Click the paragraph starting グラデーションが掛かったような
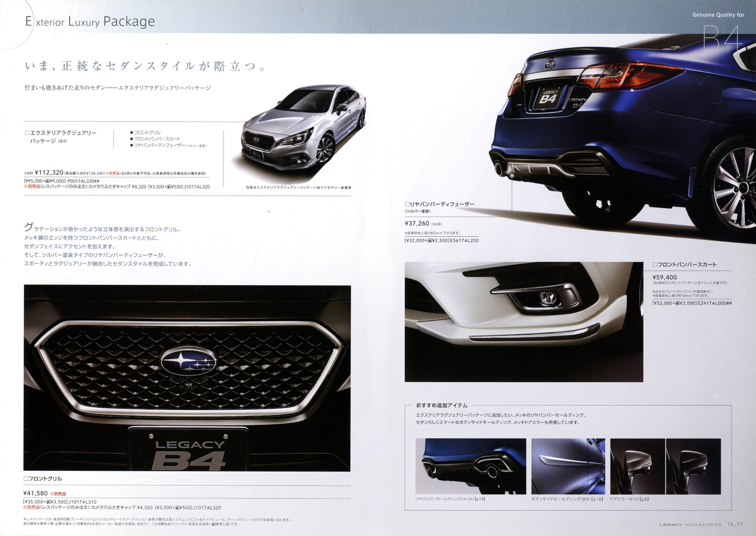The image size is (756, 536). pyautogui.click(x=108, y=246)
